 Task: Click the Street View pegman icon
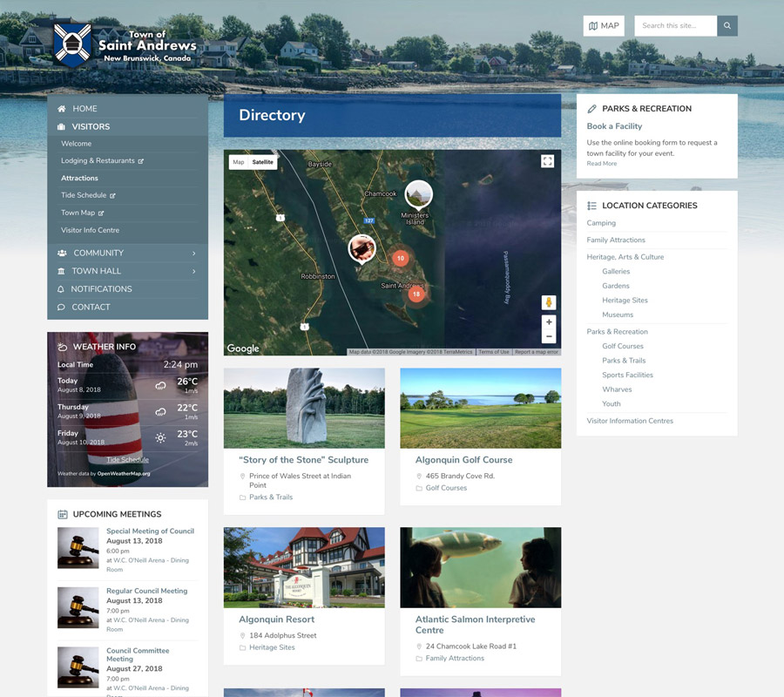549,302
